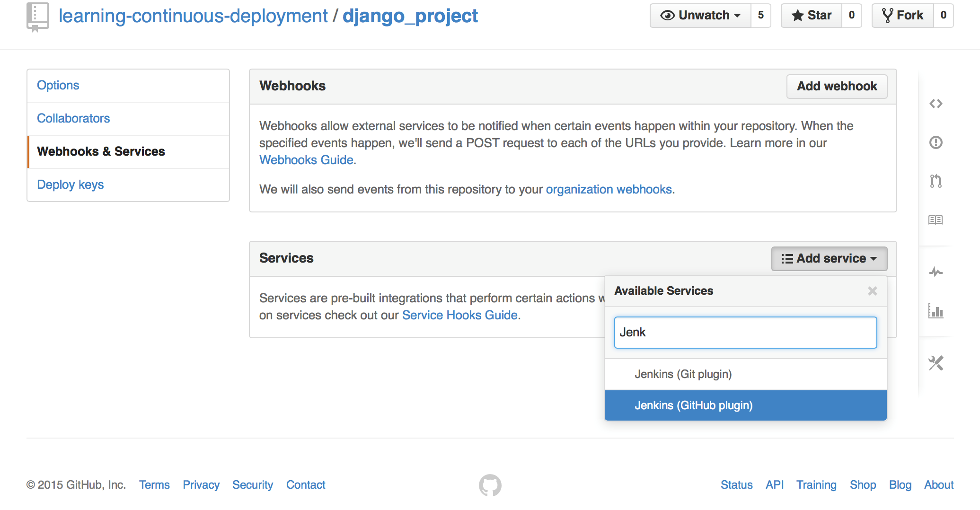
Task: Choose Jenkins (Git plugin) service
Action: tap(745, 374)
